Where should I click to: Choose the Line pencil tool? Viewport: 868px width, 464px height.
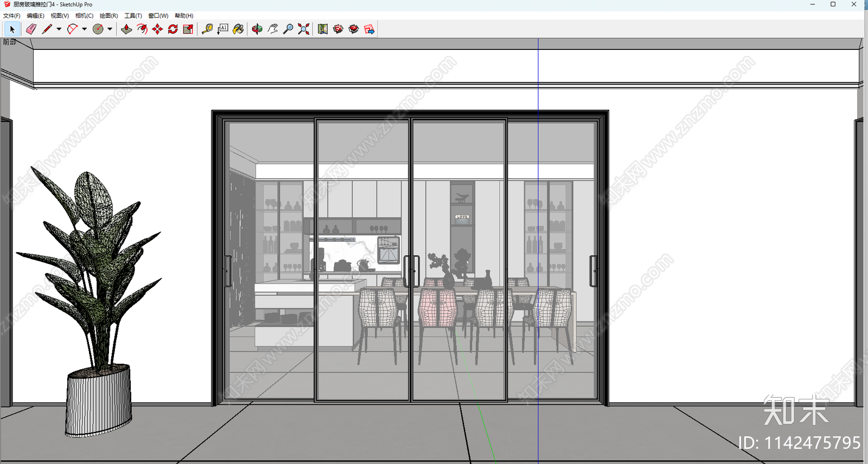tap(47, 29)
